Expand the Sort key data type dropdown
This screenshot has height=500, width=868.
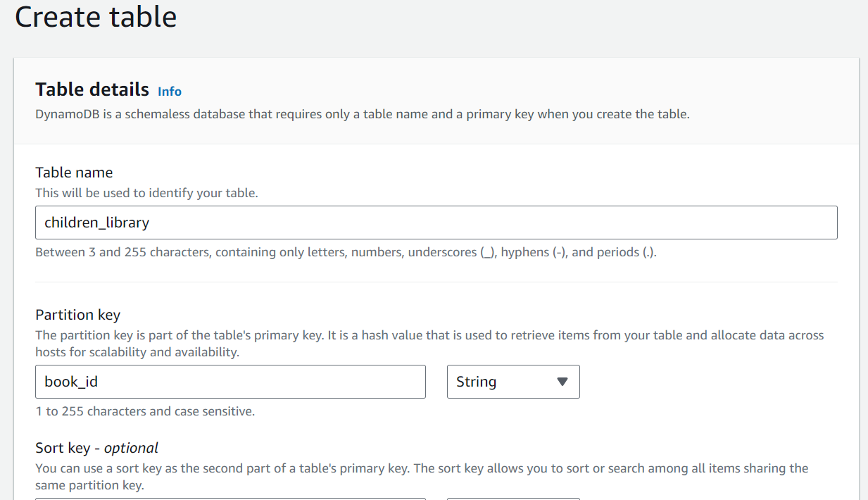(x=512, y=498)
